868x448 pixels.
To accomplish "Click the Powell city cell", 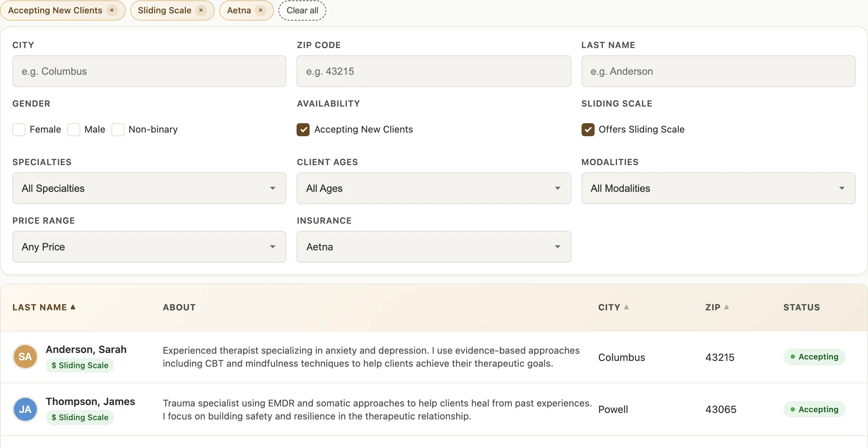I will pyautogui.click(x=613, y=409).
